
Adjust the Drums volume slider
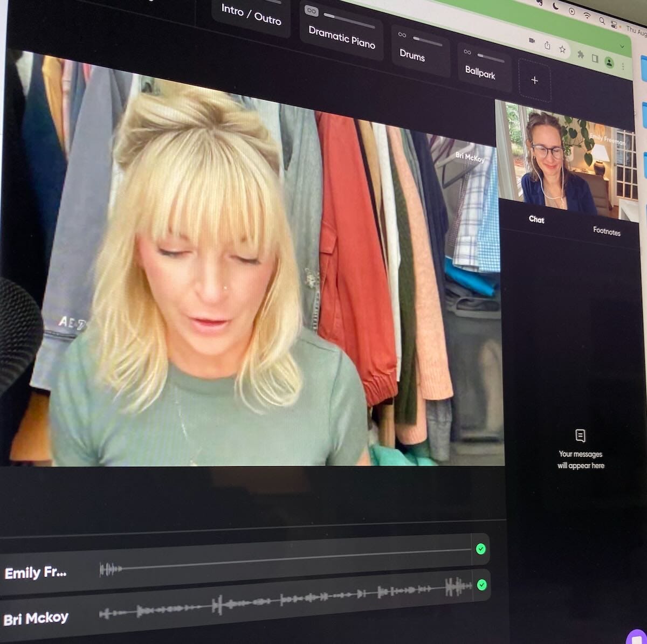(428, 41)
